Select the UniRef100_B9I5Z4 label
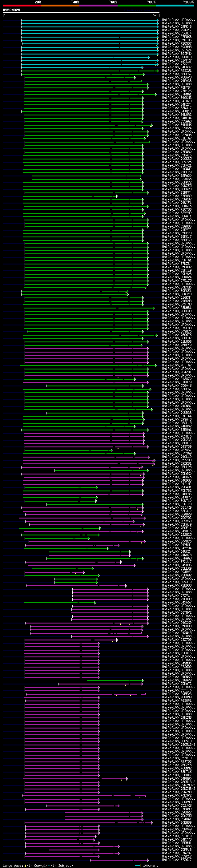Image resolution: width=197 pixels, height=868 pixels. coord(177,50)
